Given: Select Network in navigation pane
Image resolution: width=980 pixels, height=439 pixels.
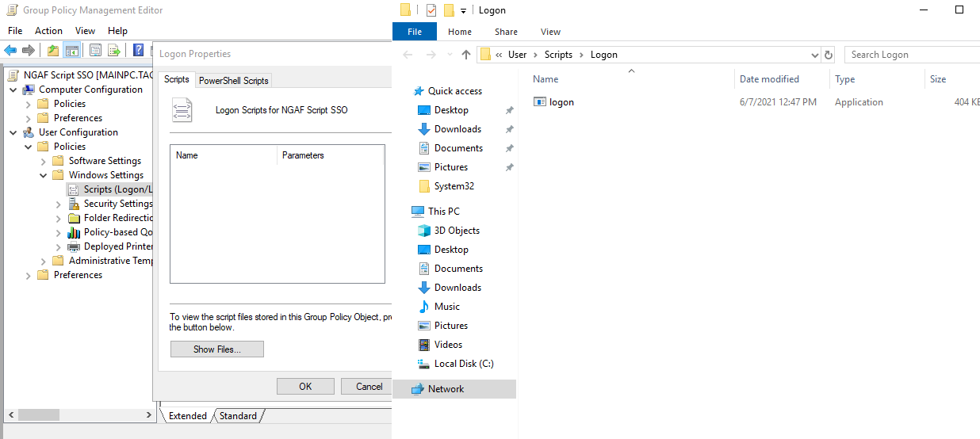Looking at the screenshot, I should (x=446, y=389).
